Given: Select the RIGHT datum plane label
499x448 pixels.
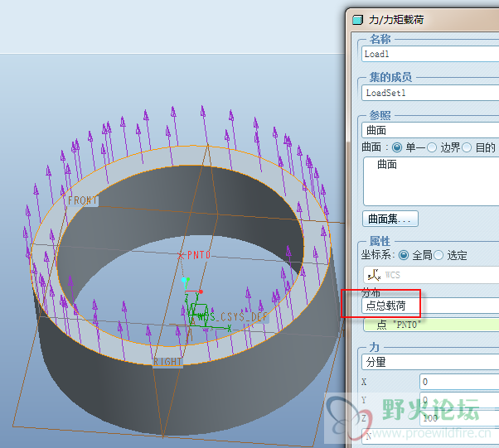Looking at the screenshot, I should [167, 362].
